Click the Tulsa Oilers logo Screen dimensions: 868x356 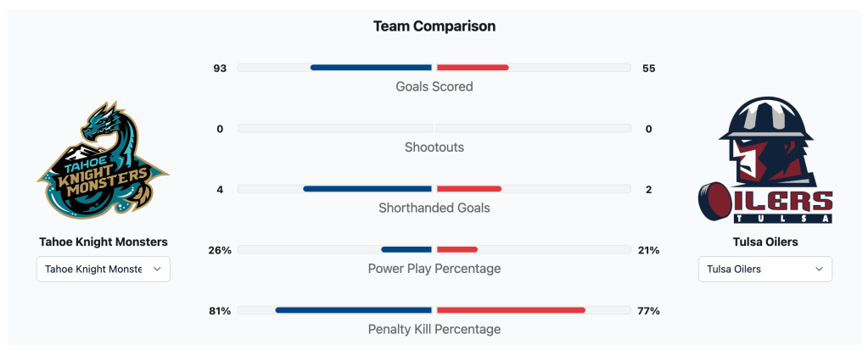[x=764, y=159]
